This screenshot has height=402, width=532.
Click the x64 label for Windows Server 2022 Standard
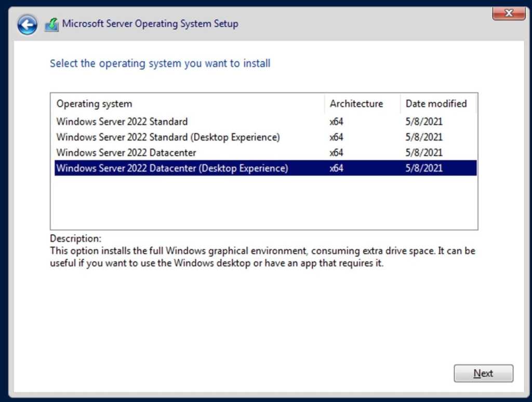(335, 122)
